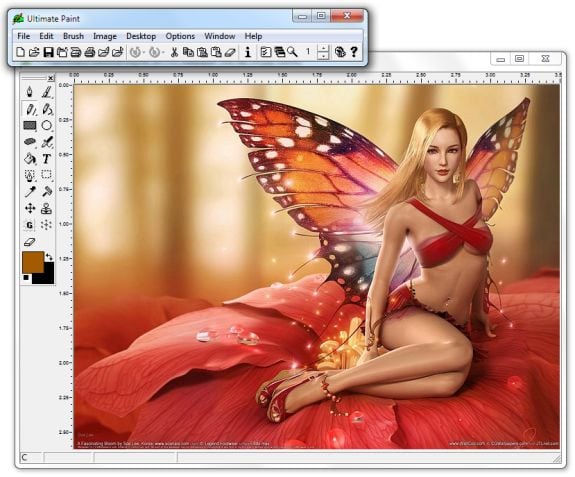This screenshot has height=477, width=575.
Task: Click the first Paste clipboard icon
Action: tap(202, 52)
